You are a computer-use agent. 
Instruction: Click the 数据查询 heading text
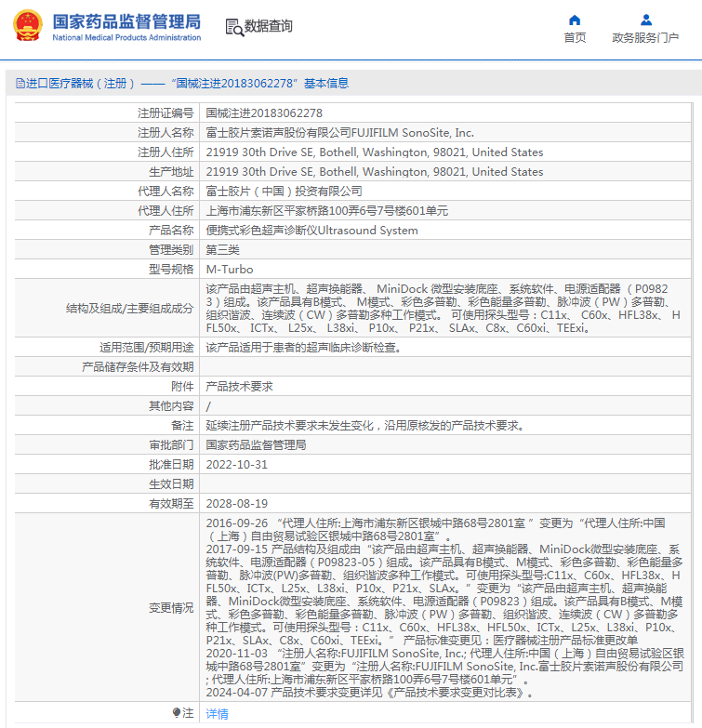(x=269, y=26)
